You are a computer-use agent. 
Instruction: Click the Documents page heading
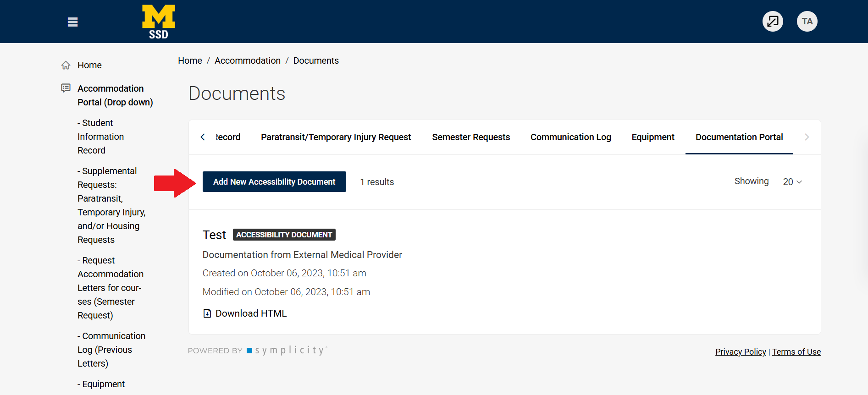237,93
